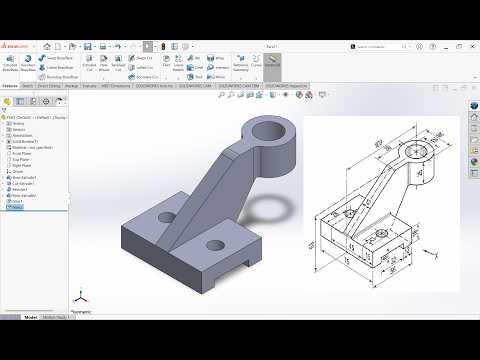Image resolution: width=480 pixels, height=360 pixels.
Task: Undo the last action
Action: pyautogui.click(x=118, y=46)
